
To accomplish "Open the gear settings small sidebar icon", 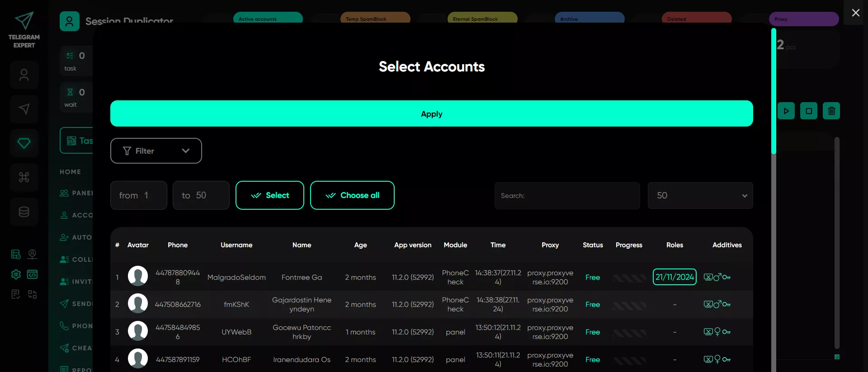I will (16, 274).
